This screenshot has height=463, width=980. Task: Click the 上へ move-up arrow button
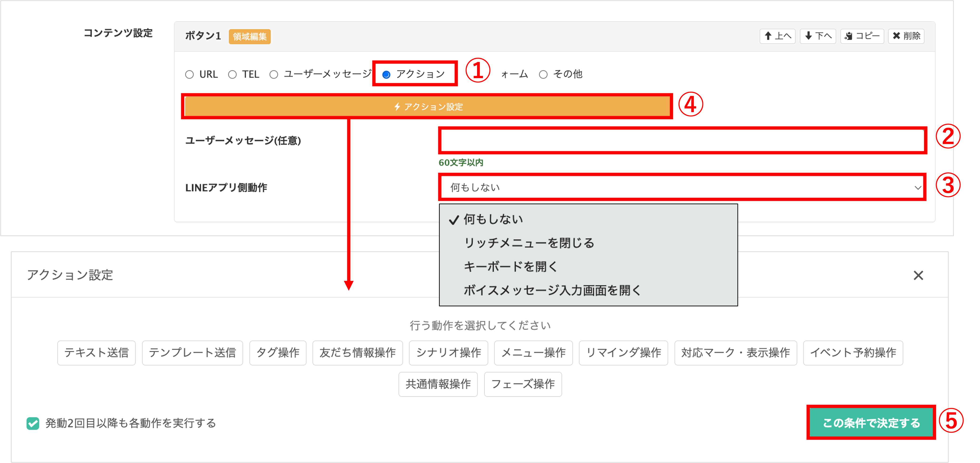pyautogui.click(x=777, y=36)
